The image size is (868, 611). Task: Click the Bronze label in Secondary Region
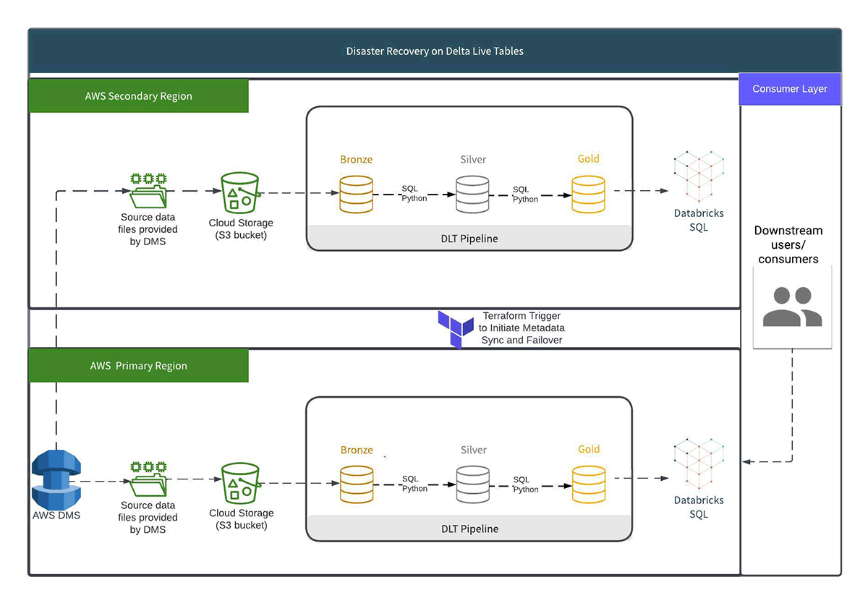point(357,159)
